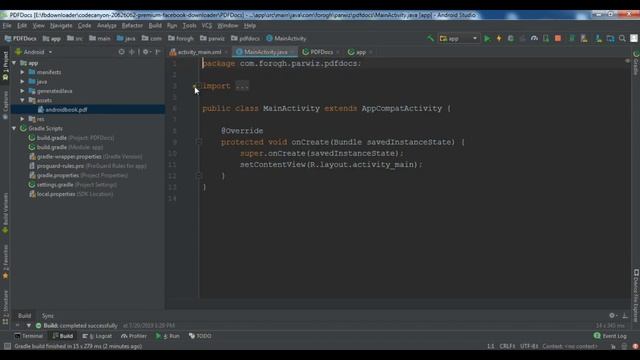Click the CRLF line separator in status bar
The height and width of the screenshot is (360, 640).
tap(507, 346)
